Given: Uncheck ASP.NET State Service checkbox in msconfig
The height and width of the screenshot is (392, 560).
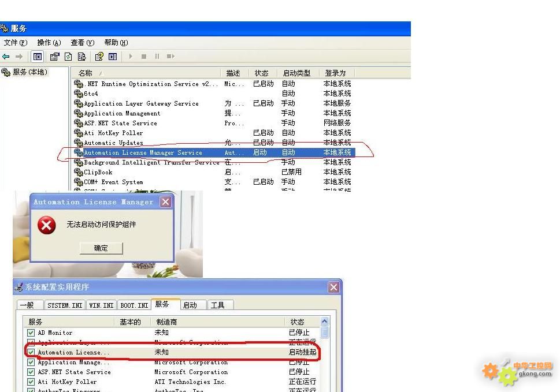Looking at the screenshot, I should (x=31, y=372).
